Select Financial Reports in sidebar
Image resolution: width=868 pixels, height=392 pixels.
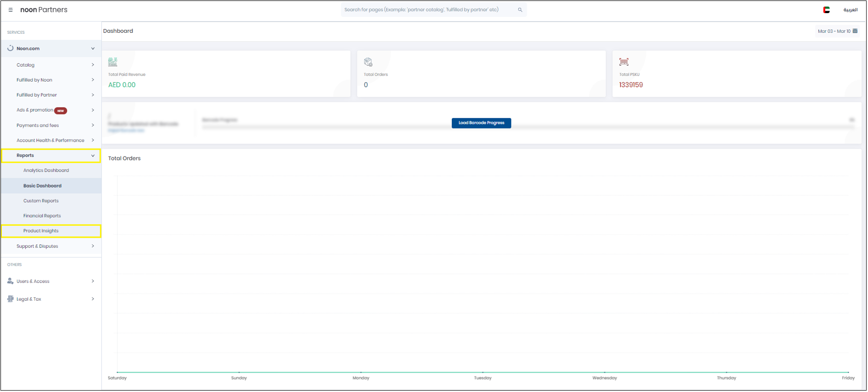42,216
